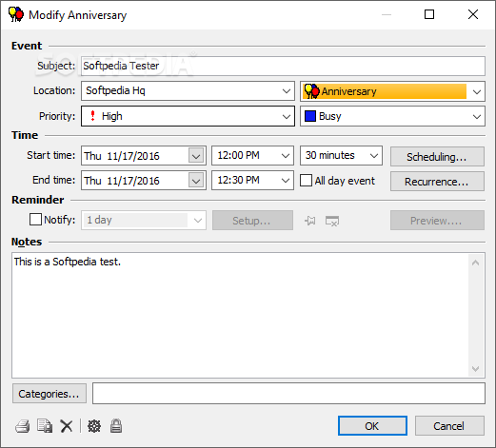Click the blue Busy color swatch

(310, 116)
